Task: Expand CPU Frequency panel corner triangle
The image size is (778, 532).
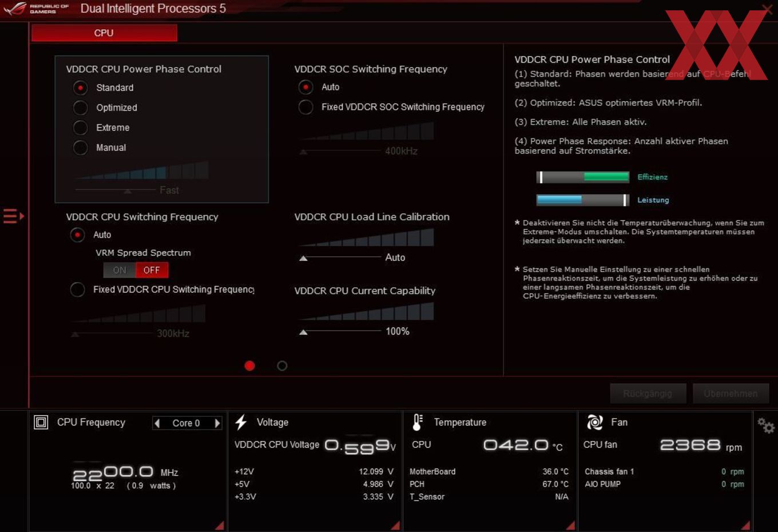Action: click(220, 525)
